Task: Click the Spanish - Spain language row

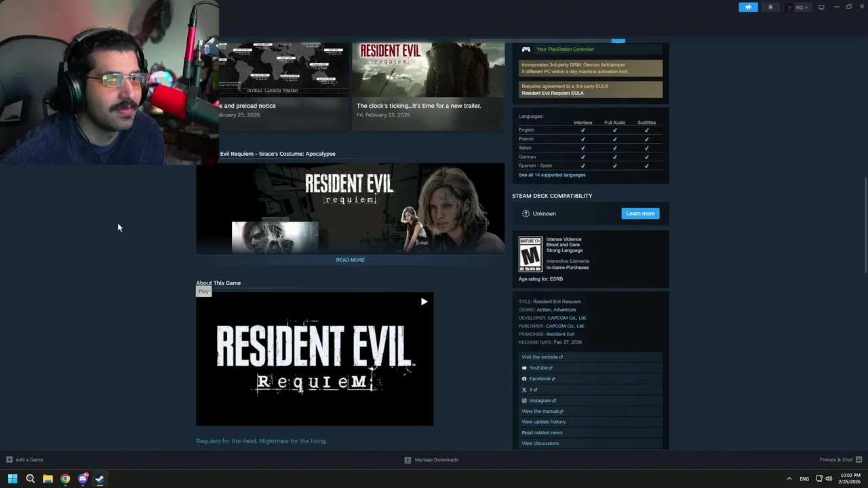Action: pos(590,165)
